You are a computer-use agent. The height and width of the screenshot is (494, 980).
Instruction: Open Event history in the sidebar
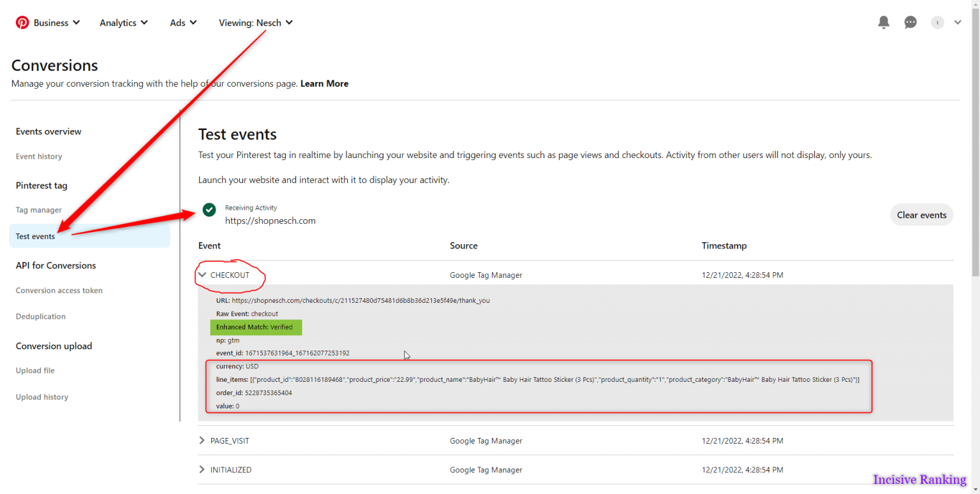click(38, 156)
